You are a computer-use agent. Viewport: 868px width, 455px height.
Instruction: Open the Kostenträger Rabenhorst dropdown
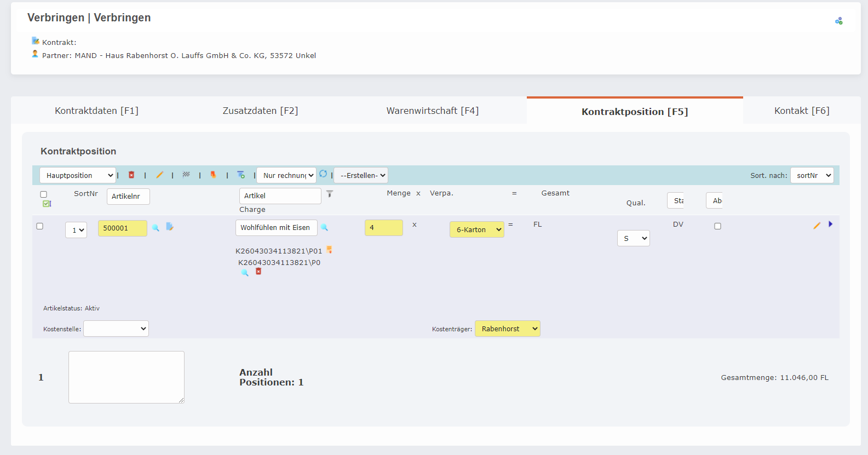[507, 329]
